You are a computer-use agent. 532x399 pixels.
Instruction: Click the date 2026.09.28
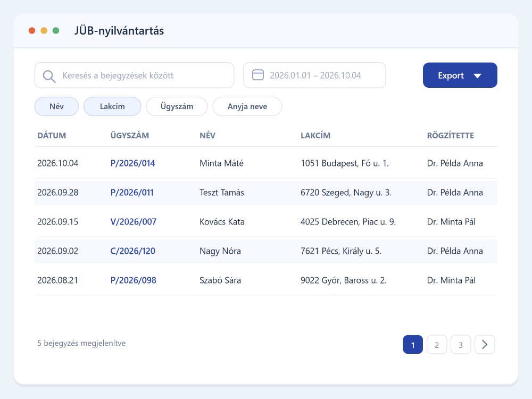57,193
